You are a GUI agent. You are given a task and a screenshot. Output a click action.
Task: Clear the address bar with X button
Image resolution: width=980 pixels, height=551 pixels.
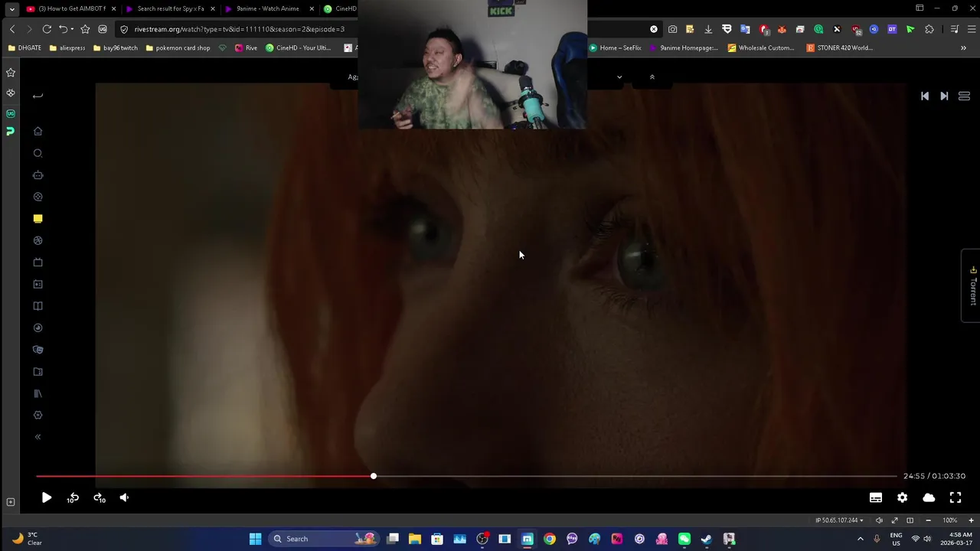[x=654, y=29]
